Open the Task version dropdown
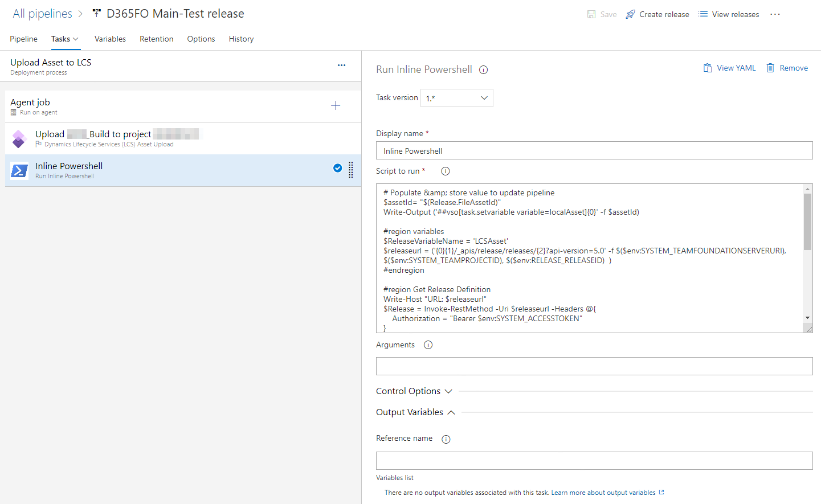The width and height of the screenshot is (821, 504). point(456,97)
